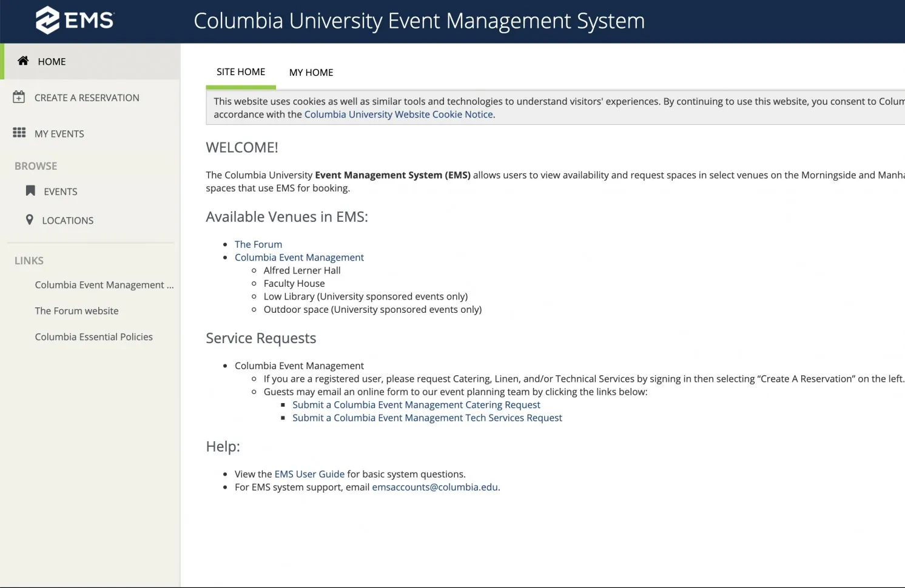Open the Columbia Essential Policies link
The width and height of the screenshot is (905, 588).
pos(93,337)
